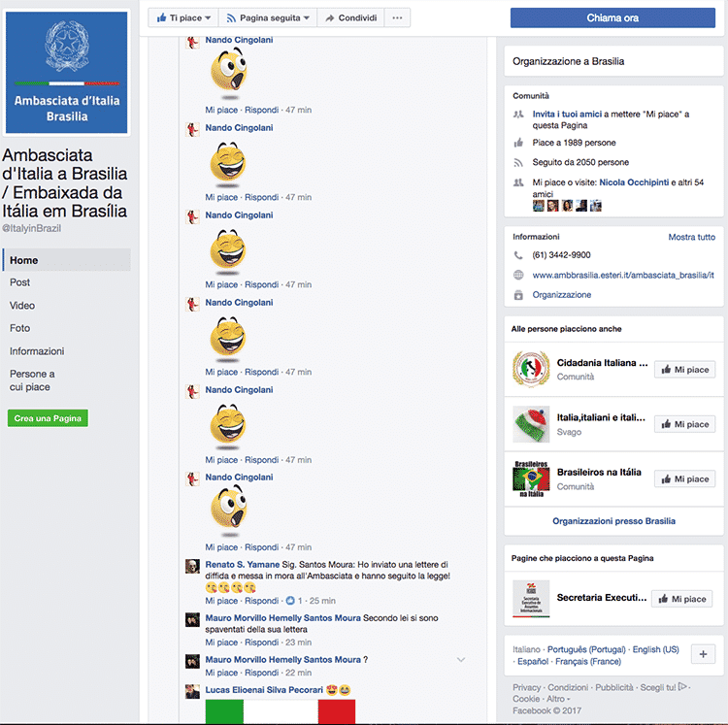Like the Cidadania Italiana page with Mi piace

pyautogui.click(x=685, y=370)
